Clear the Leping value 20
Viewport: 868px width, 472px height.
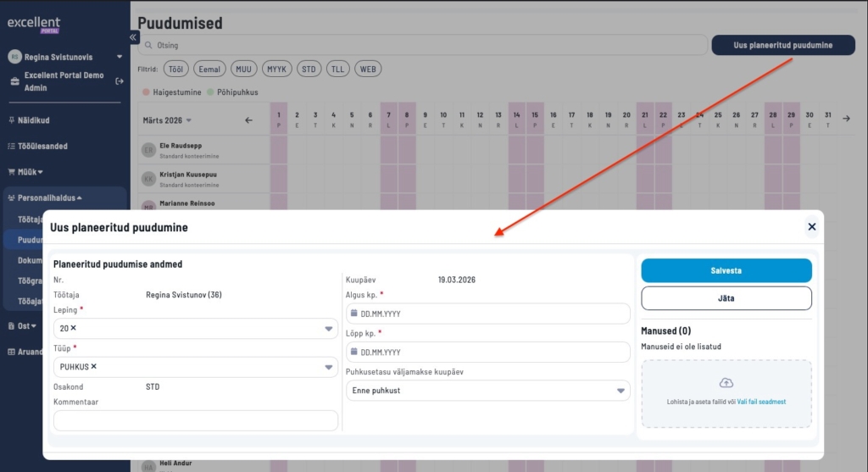tap(73, 328)
